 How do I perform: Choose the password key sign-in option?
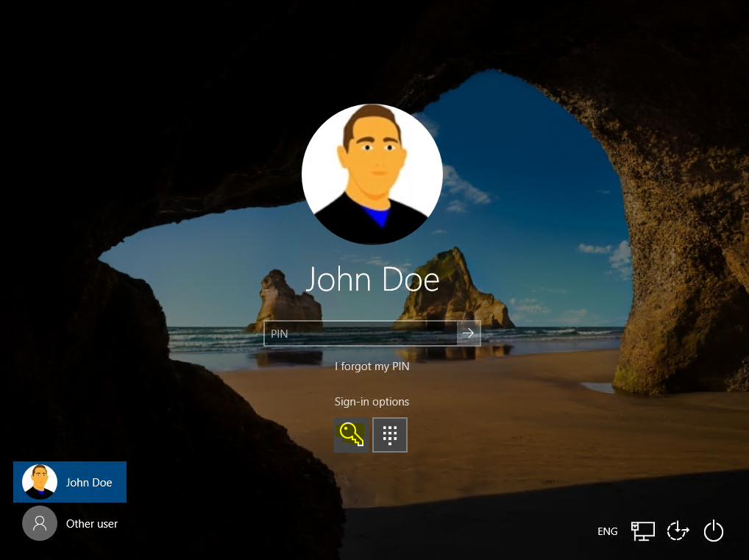point(352,434)
